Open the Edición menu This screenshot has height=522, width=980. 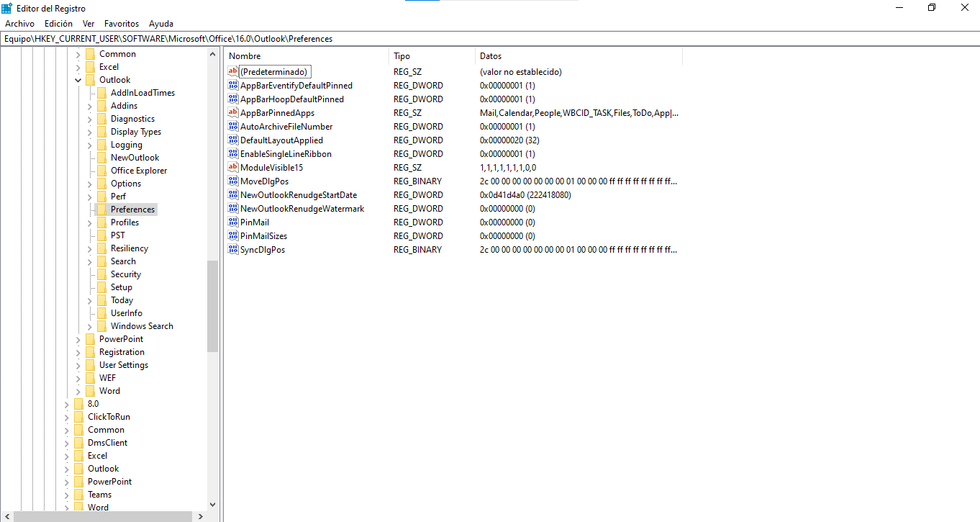(x=58, y=24)
